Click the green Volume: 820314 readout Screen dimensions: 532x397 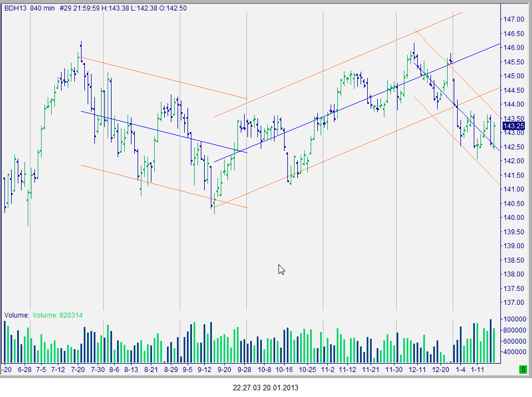click(x=58, y=315)
